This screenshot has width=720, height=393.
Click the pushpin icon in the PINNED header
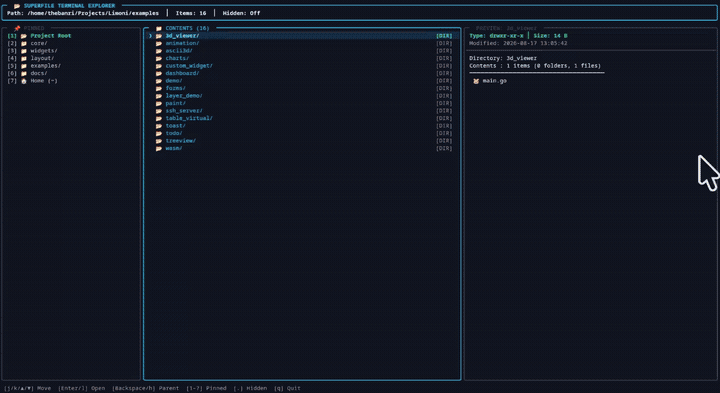[x=17, y=28]
